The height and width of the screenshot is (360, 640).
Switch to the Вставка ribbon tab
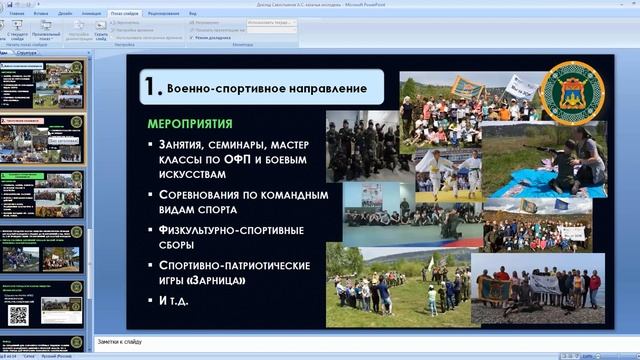(x=41, y=13)
